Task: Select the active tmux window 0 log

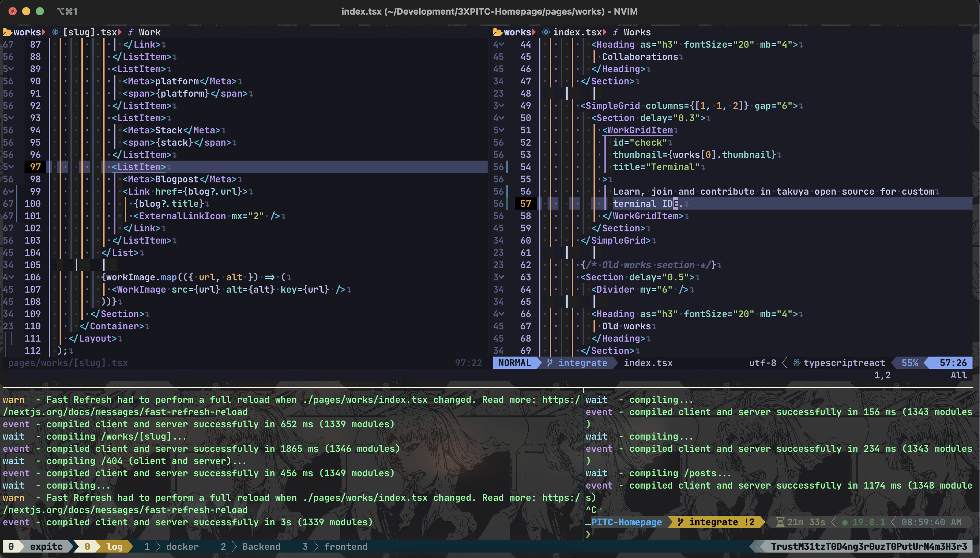Action: [x=104, y=546]
